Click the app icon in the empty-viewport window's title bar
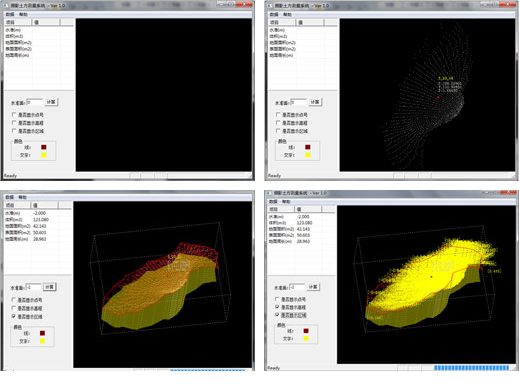This screenshot has height=392, width=519. [7, 6]
